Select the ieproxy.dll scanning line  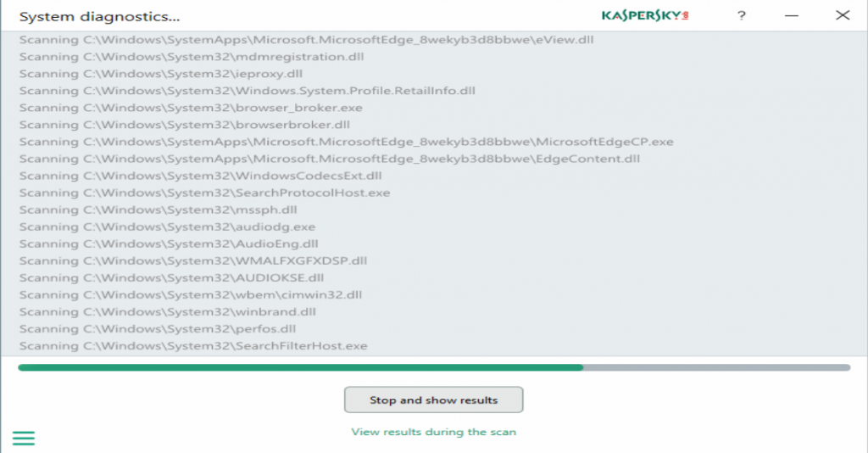(160, 74)
